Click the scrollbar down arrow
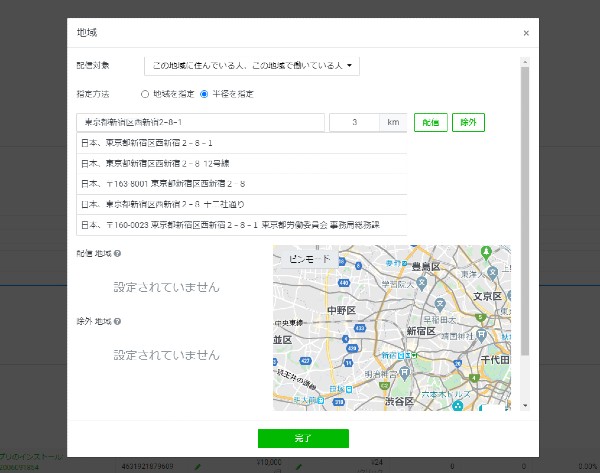This screenshot has height=473, width=600. [x=526, y=406]
